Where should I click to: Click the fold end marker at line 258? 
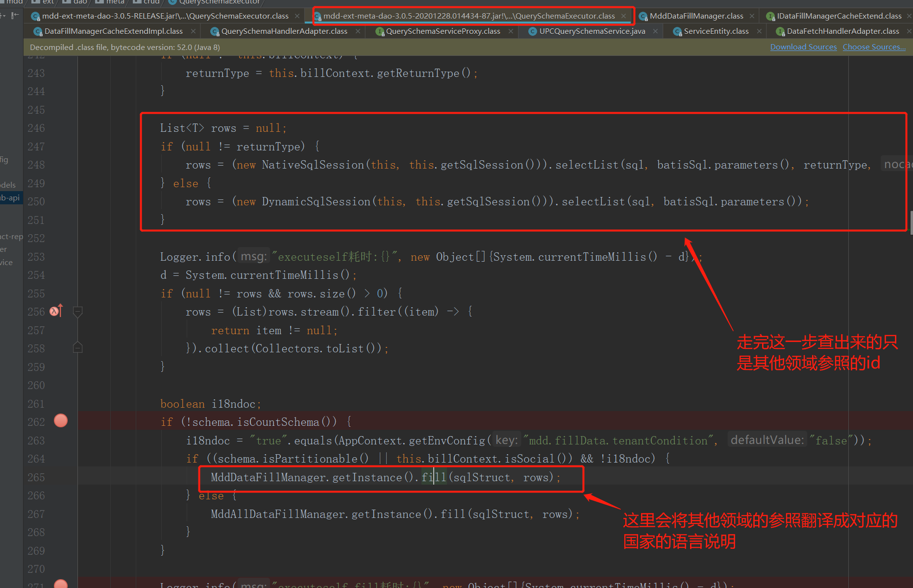77,348
